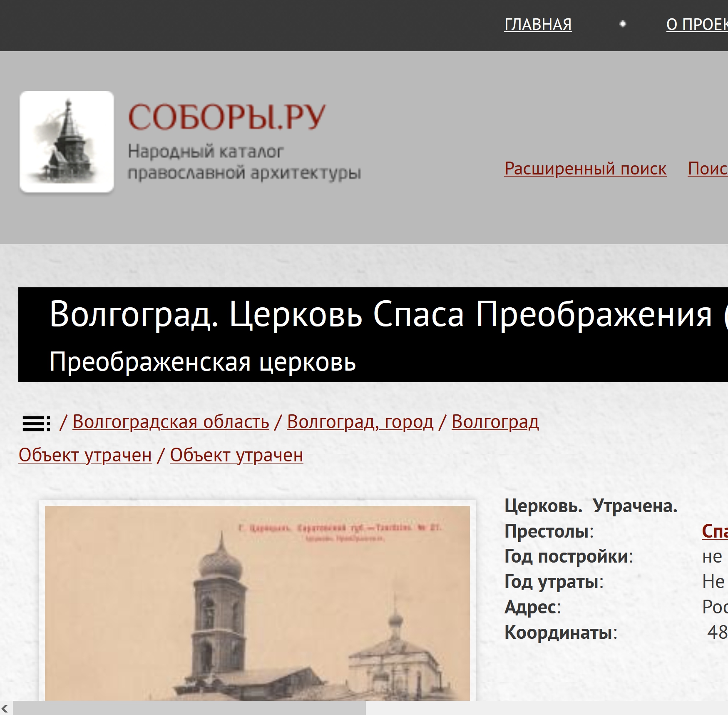Select the Координаты label

click(x=561, y=633)
